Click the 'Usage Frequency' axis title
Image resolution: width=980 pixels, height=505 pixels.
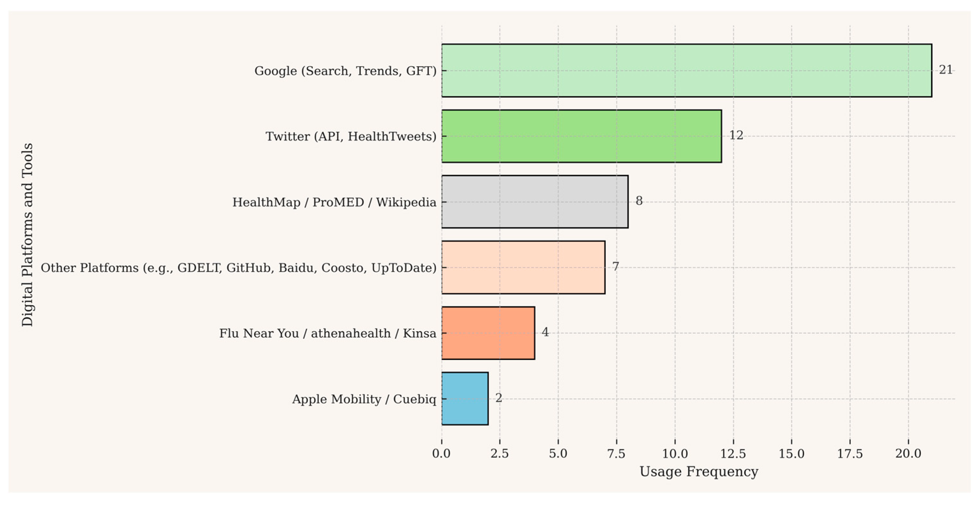point(699,472)
